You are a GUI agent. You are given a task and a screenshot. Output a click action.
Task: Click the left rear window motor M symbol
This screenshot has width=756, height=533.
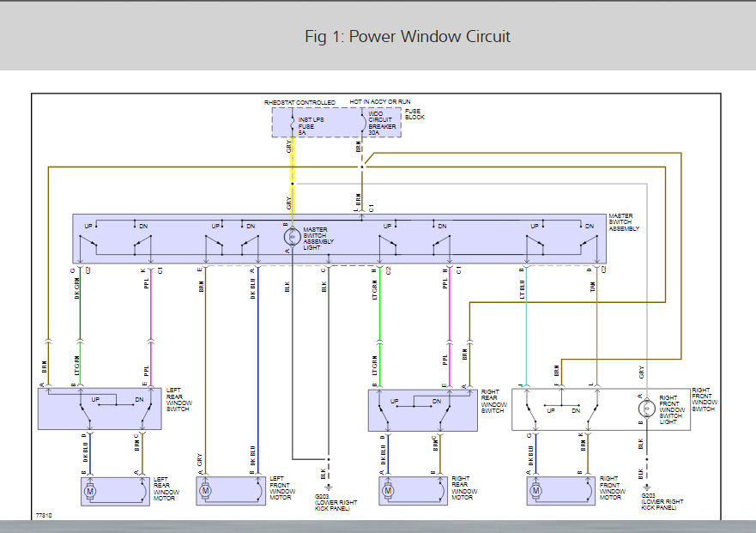[x=90, y=492]
